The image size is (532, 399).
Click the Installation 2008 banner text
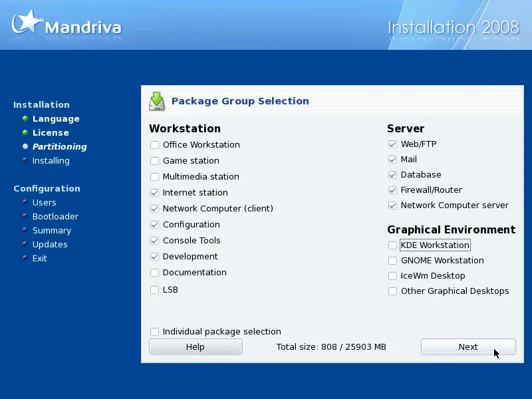(454, 27)
